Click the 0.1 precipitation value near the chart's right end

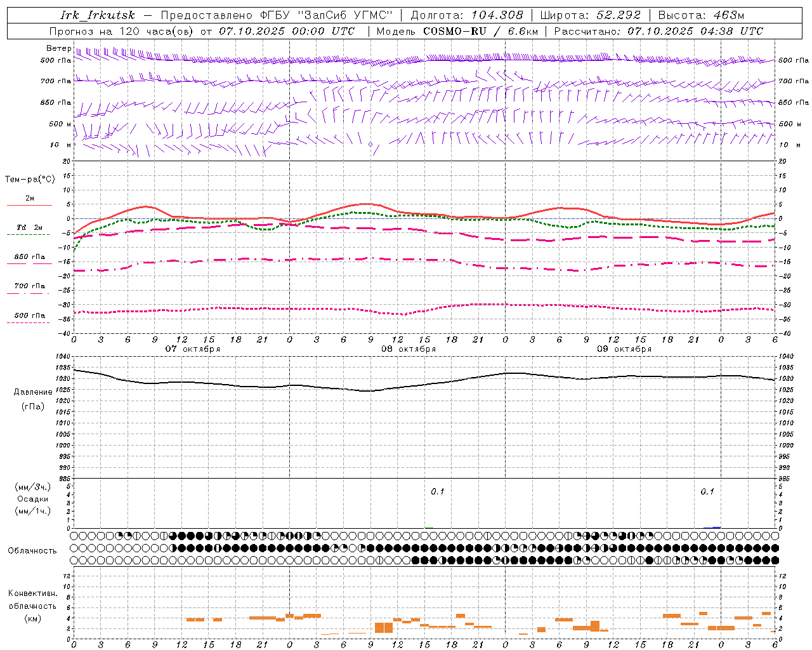(707, 492)
